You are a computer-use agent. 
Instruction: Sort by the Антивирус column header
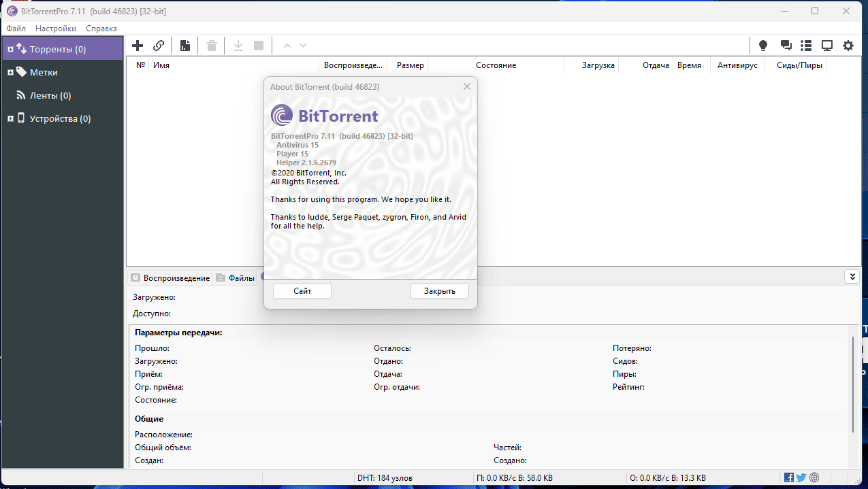738,65
